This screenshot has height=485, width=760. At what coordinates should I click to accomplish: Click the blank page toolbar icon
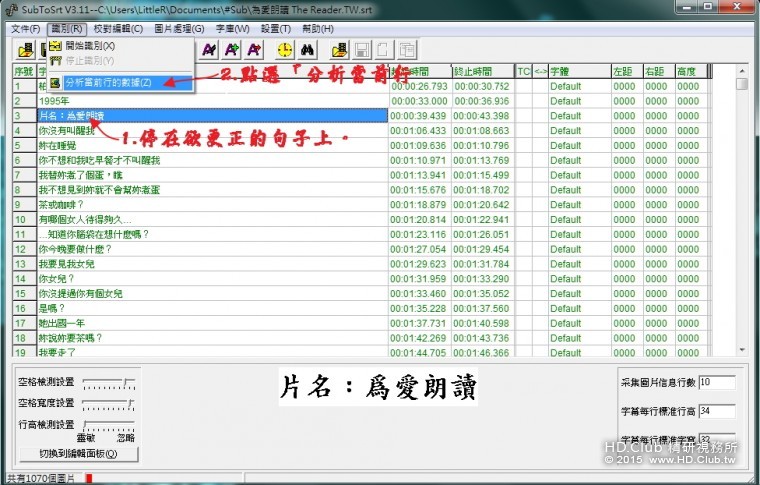(384, 49)
